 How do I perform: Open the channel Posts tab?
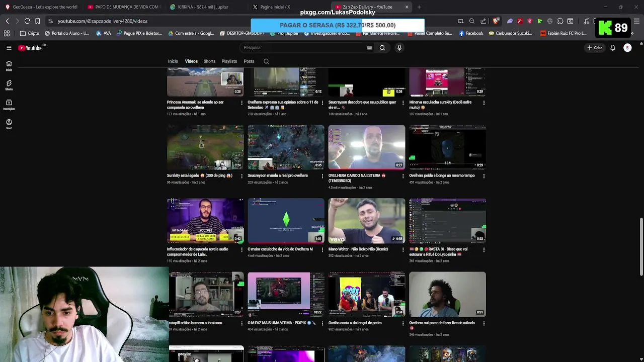249,61
